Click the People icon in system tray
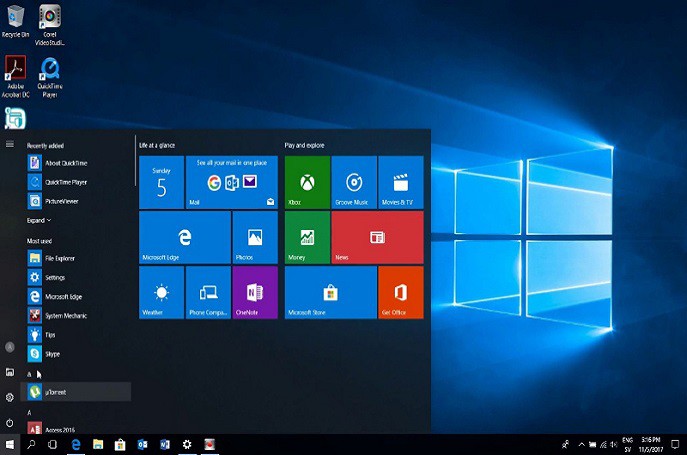Viewport: 687px width, 455px height. tap(566, 444)
